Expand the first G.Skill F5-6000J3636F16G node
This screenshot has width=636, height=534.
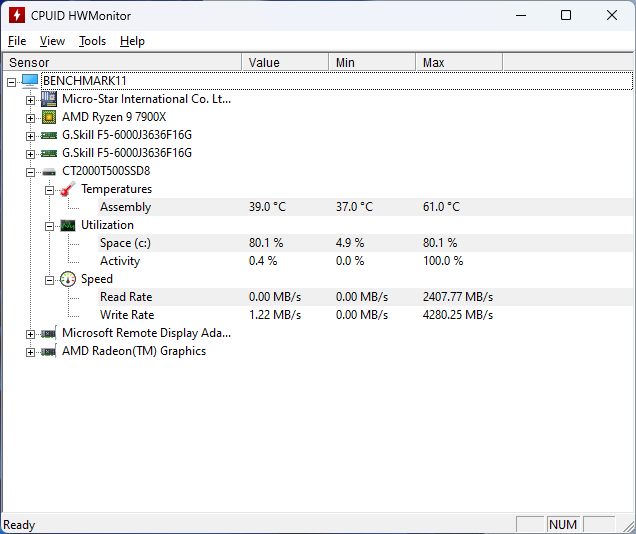point(30,136)
